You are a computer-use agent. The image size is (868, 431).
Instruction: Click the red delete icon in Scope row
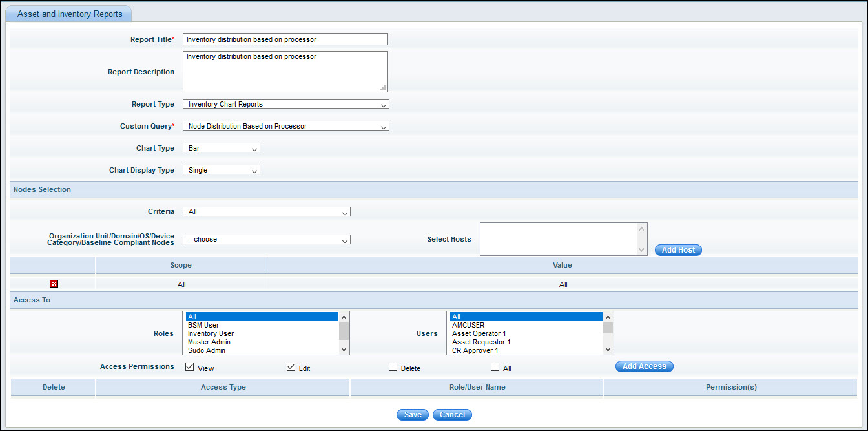(54, 284)
